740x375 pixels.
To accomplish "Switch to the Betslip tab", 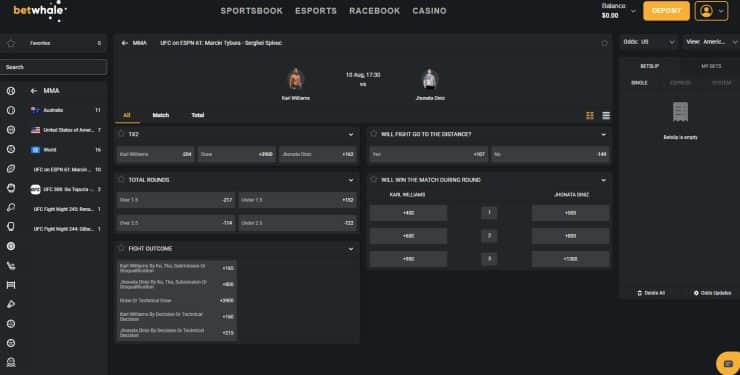I will [649, 67].
